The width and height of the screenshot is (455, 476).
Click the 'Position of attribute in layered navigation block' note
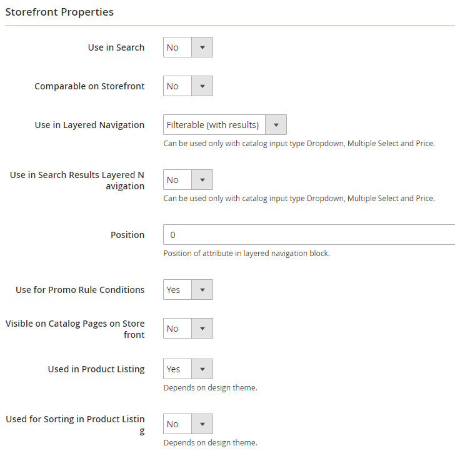click(x=247, y=254)
